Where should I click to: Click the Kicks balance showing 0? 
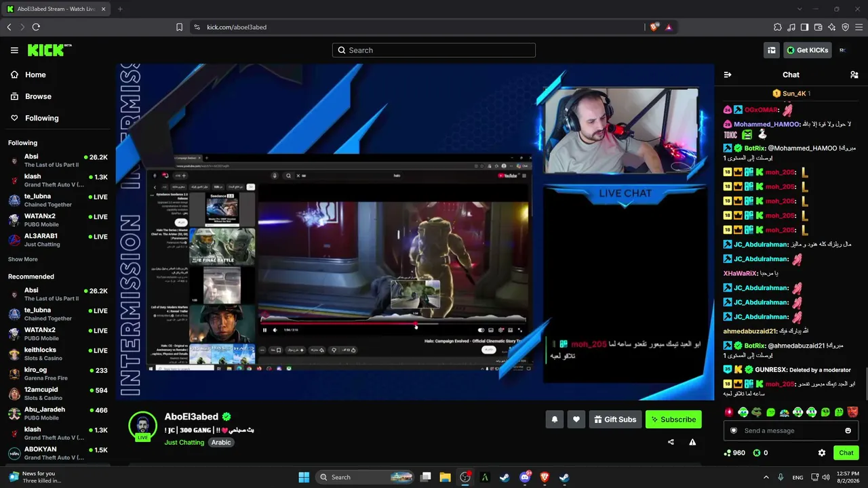pyautogui.click(x=761, y=453)
